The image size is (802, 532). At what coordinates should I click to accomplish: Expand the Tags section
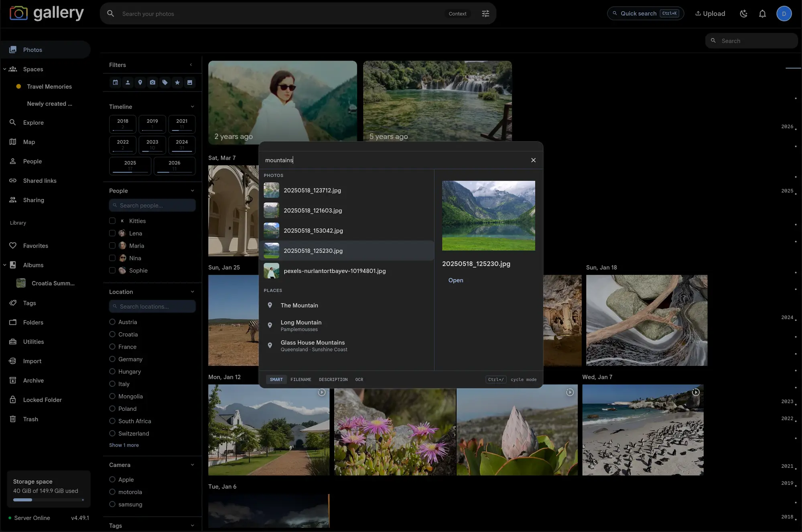[x=193, y=526]
